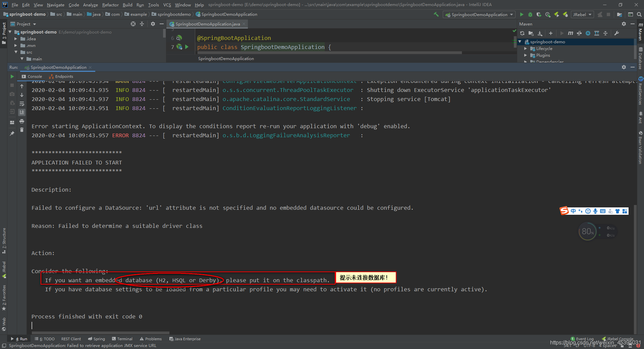
Task: Click Search Everywhere magnifier icon
Action: tap(639, 14)
